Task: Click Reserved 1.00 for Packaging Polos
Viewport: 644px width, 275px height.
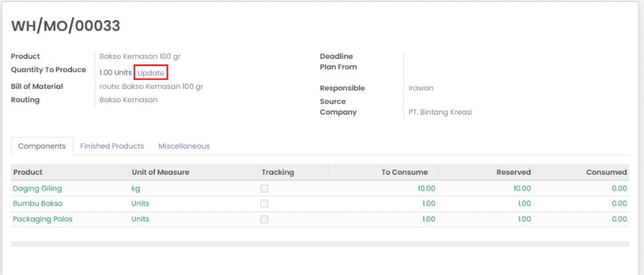Action: (x=525, y=219)
